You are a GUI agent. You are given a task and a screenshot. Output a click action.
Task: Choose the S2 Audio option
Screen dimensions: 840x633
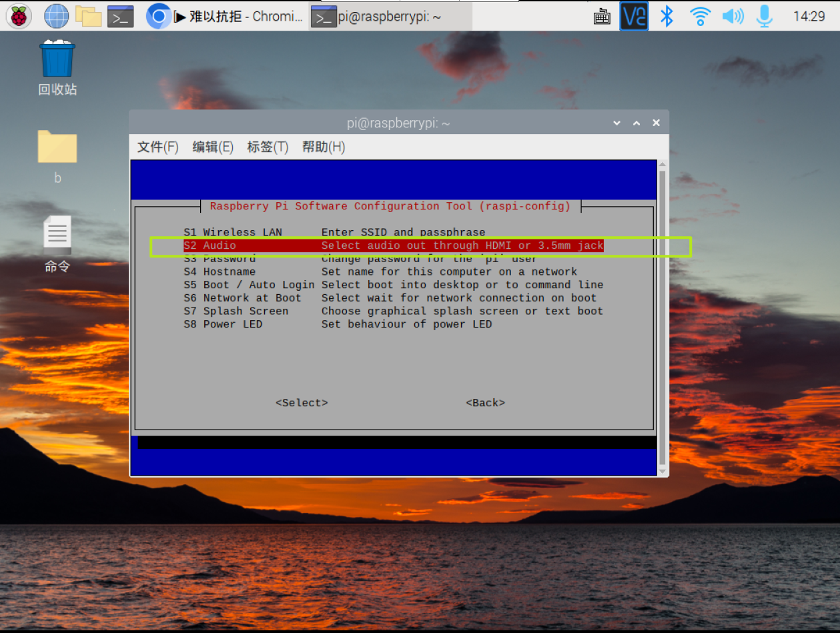(x=394, y=245)
